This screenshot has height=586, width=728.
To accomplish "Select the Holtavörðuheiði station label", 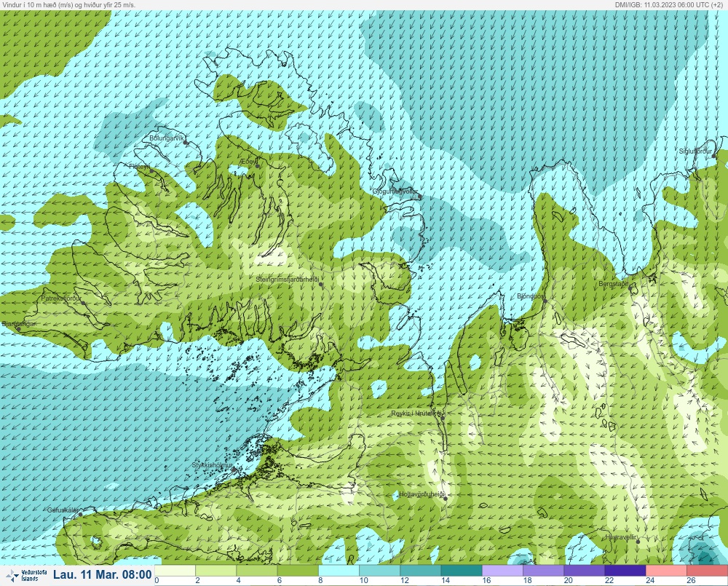I will 422,494.
